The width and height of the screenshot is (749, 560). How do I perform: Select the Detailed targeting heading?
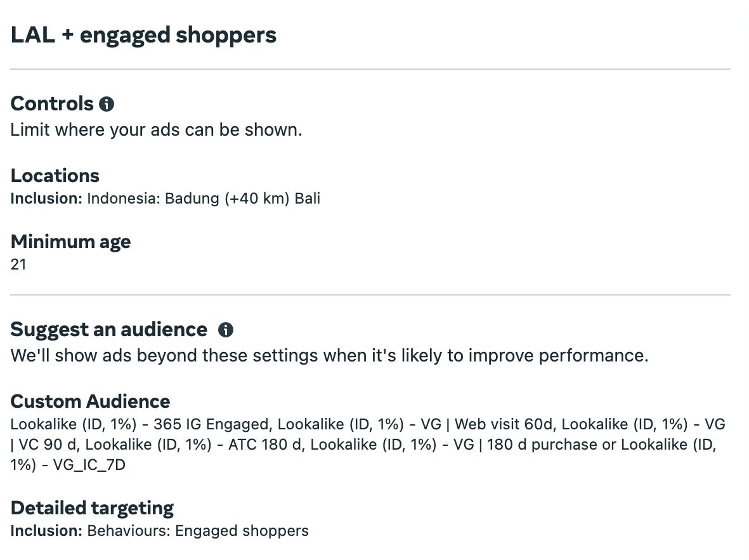click(92, 507)
